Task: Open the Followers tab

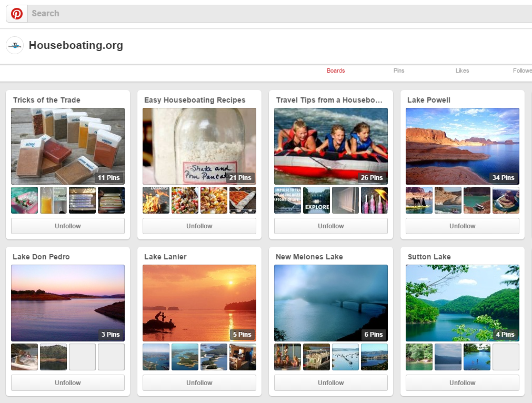Action: (523, 70)
